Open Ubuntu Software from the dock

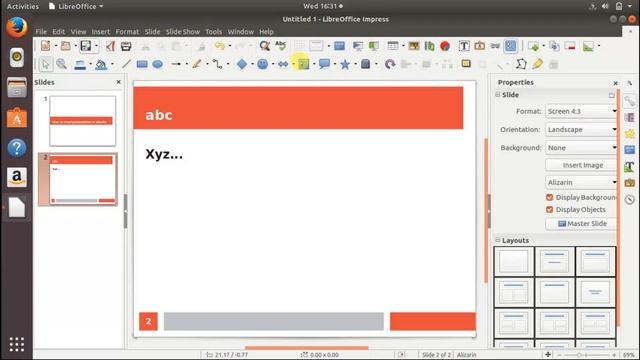point(17,118)
